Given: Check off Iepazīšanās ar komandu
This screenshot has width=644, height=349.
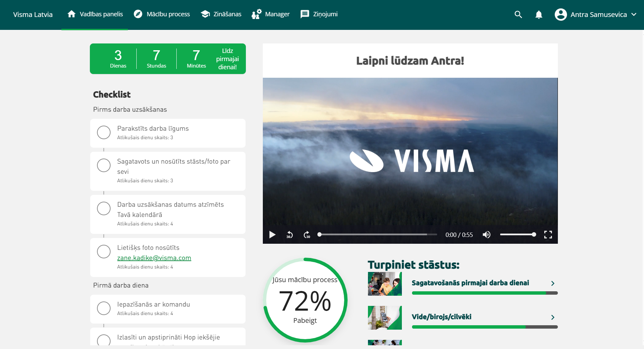Looking at the screenshot, I should [104, 308].
